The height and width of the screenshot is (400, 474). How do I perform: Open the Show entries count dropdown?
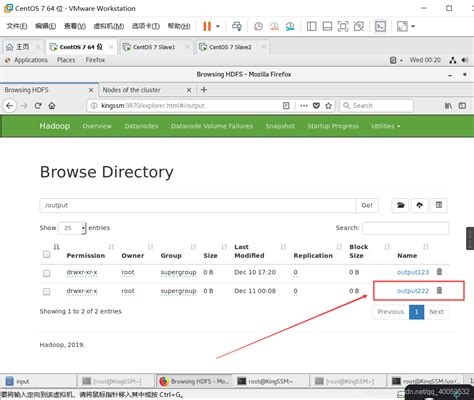[72, 228]
